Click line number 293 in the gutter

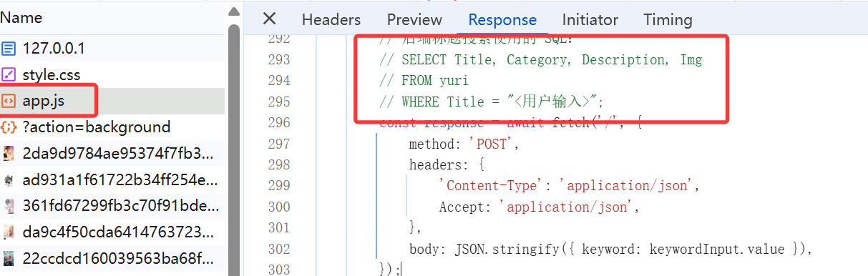[x=278, y=60]
